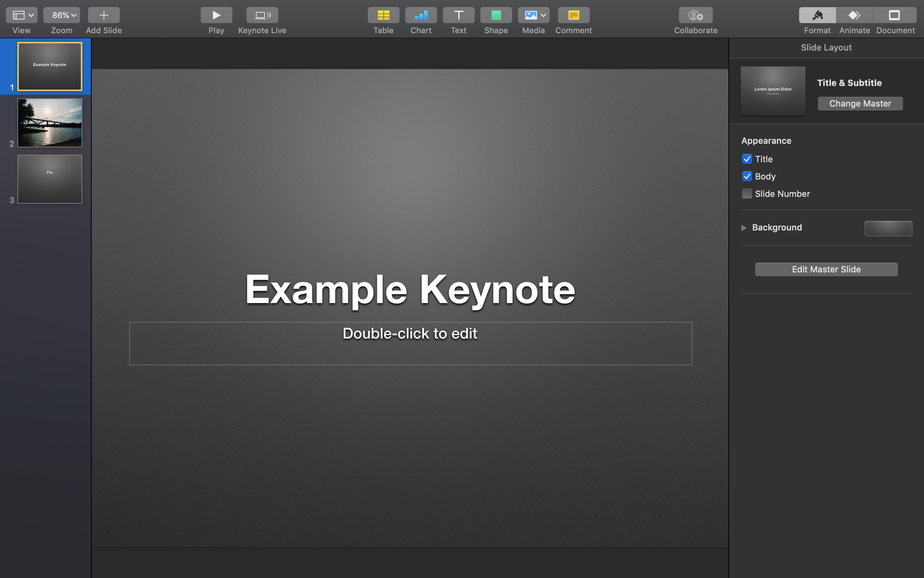Open the View options menu
Viewport: 924px width, 578px height.
[x=21, y=15]
